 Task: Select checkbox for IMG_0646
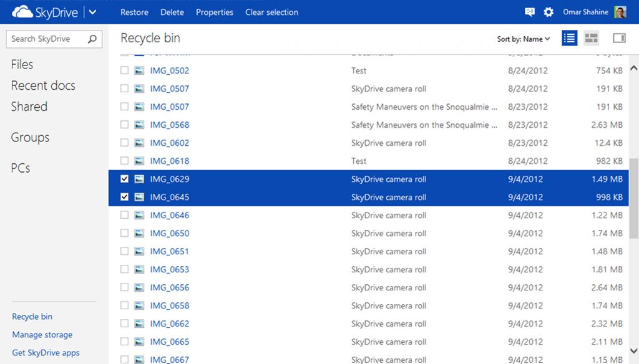[x=124, y=215]
